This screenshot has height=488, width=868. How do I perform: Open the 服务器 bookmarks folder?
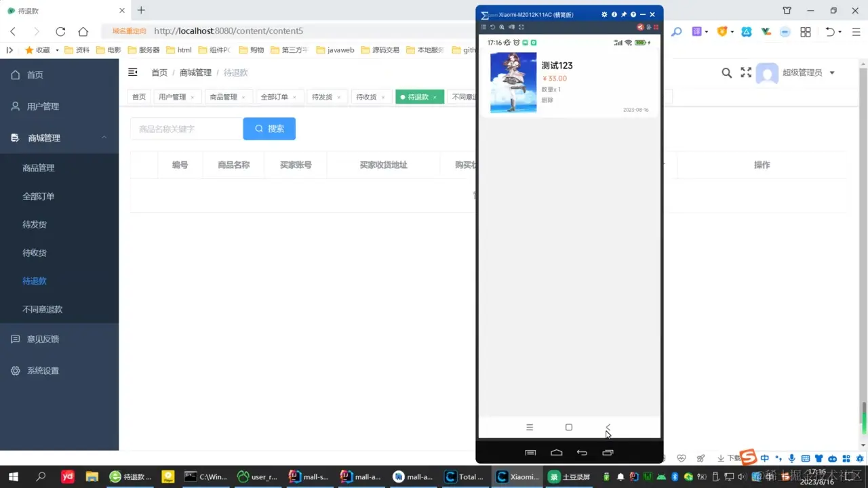click(x=143, y=50)
